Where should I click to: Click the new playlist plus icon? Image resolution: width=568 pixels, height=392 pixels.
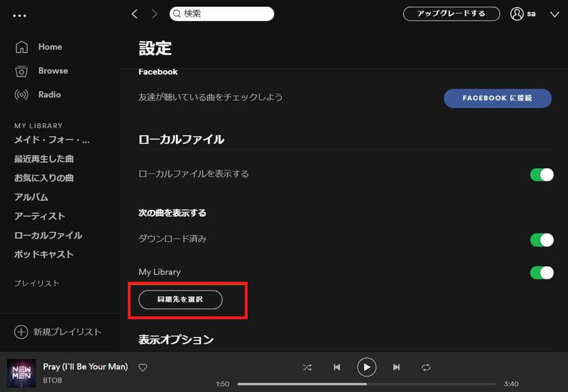pyautogui.click(x=21, y=332)
